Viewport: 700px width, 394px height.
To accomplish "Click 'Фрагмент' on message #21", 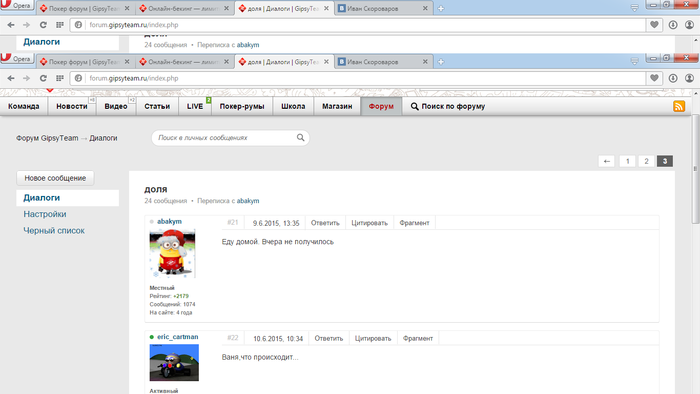I will pyautogui.click(x=414, y=223).
